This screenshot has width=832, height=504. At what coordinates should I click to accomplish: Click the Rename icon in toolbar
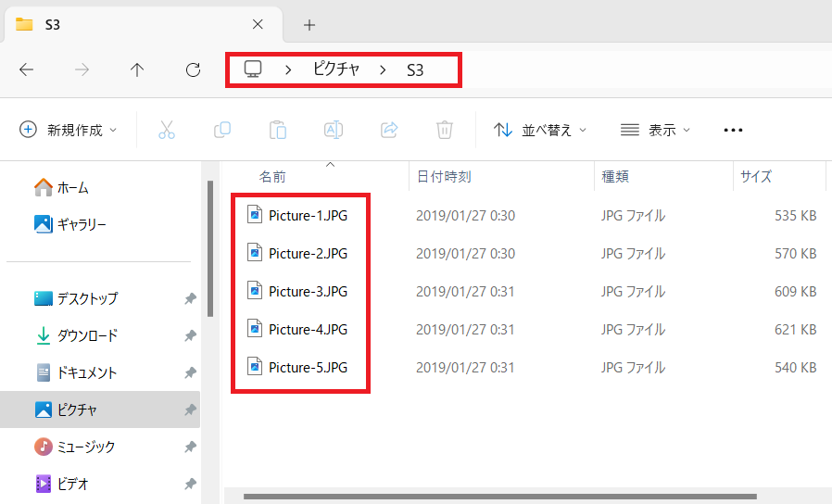(333, 130)
